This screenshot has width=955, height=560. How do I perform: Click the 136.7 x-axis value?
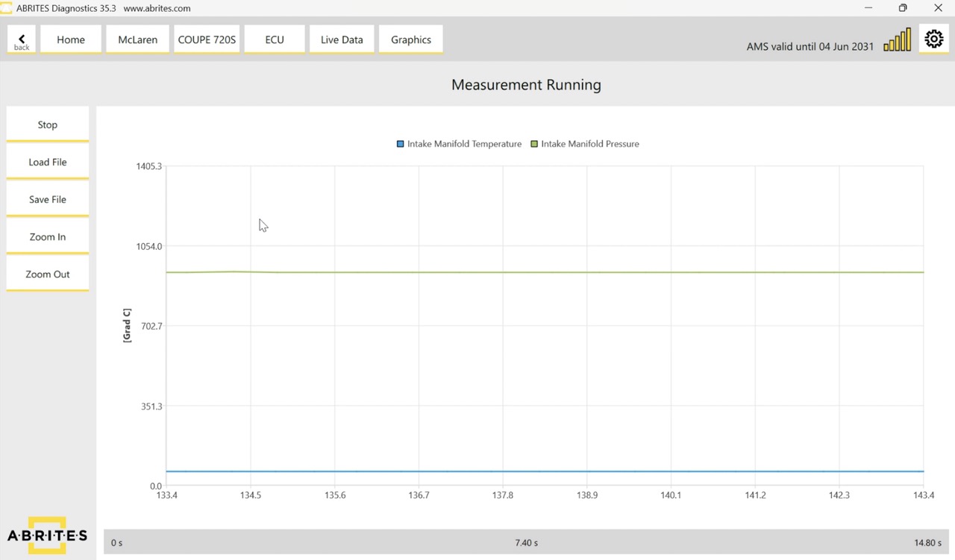(419, 495)
